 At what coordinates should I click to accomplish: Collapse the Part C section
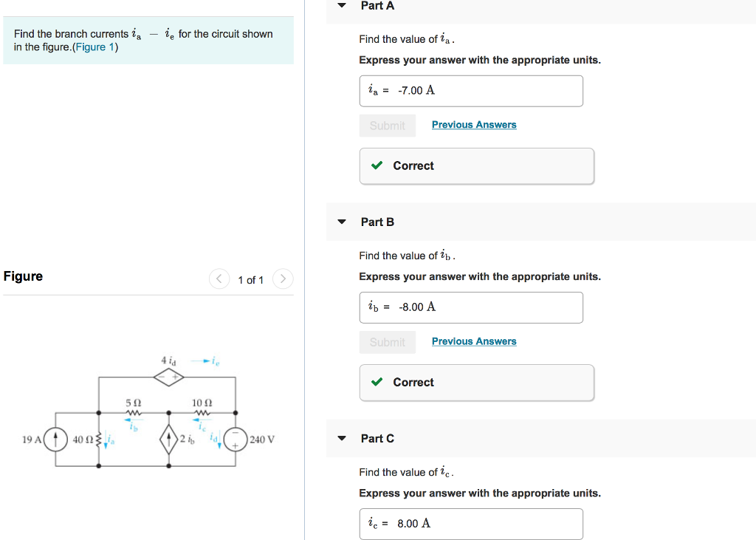(341, 437)
